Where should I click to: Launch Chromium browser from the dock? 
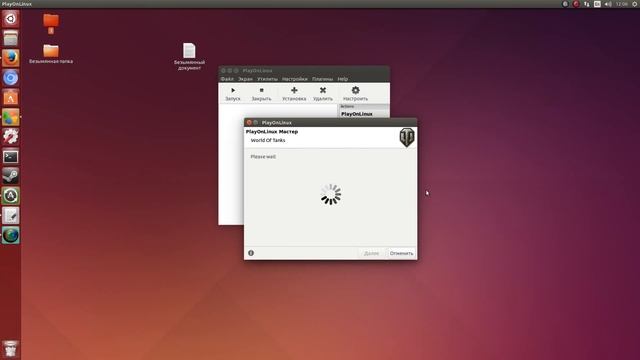11,78
